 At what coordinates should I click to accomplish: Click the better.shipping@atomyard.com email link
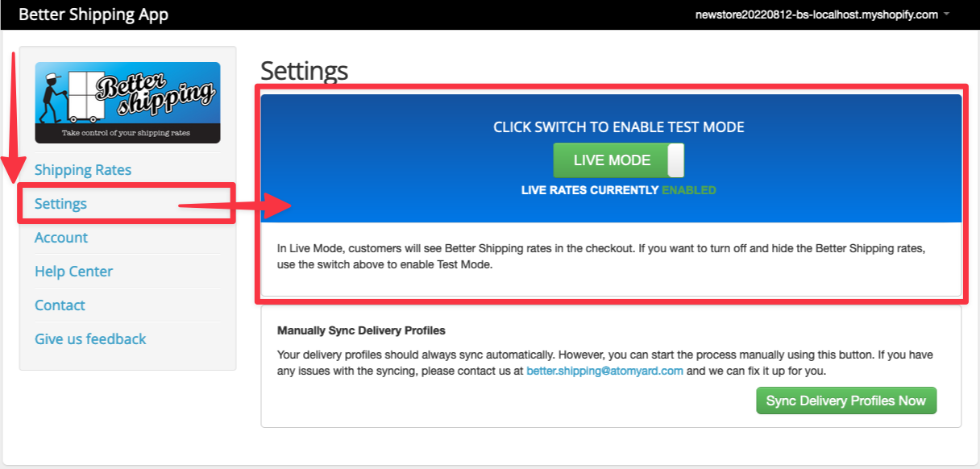click(604, 371)
